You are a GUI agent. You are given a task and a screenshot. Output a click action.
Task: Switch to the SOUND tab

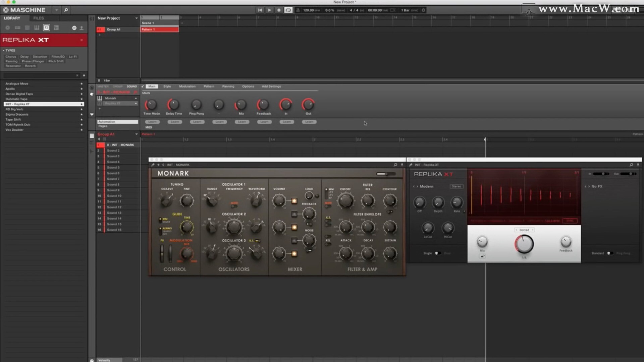point(132,86)
